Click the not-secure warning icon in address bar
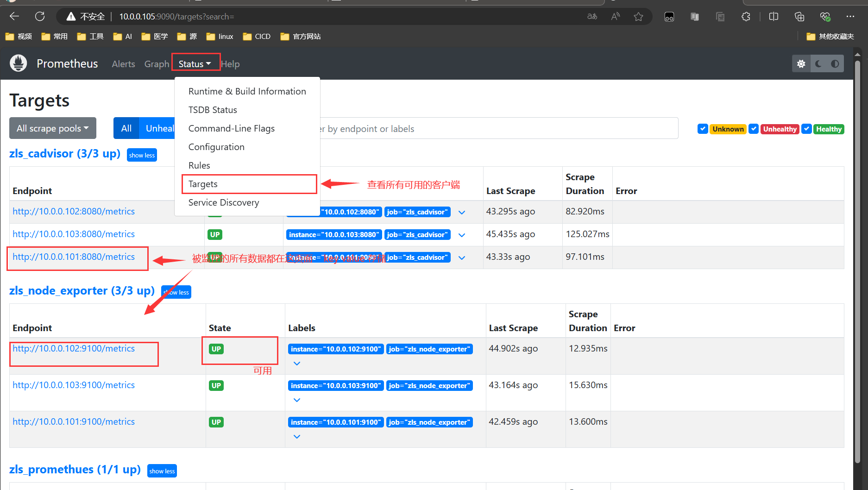 (71, 17)
